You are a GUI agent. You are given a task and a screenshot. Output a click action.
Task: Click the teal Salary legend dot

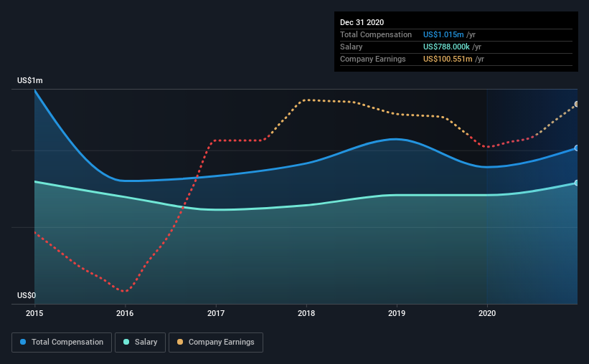pyautogui.click(x=126, y=342)
